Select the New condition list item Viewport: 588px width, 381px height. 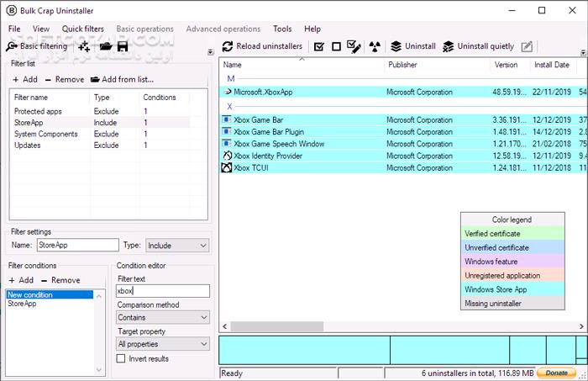click(x=50, y=294)
